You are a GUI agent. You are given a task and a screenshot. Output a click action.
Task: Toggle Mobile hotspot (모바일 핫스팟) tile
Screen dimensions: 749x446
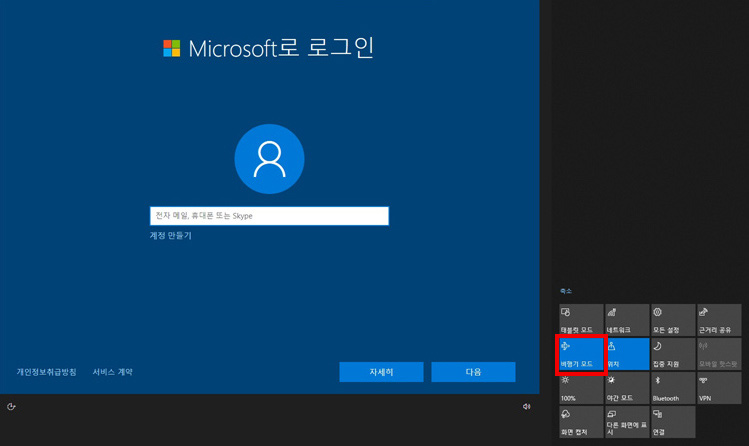[719, 354]
